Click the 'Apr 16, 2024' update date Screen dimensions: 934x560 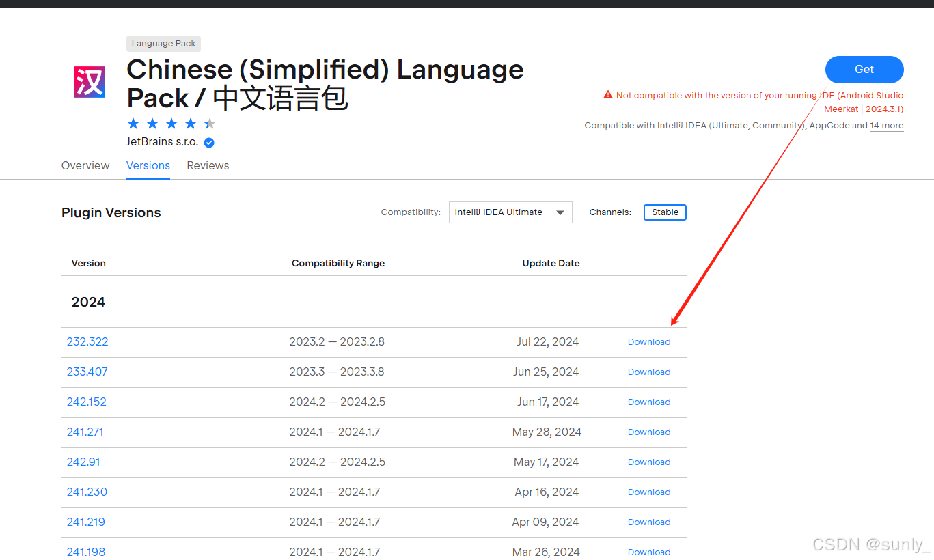[547, 492]
